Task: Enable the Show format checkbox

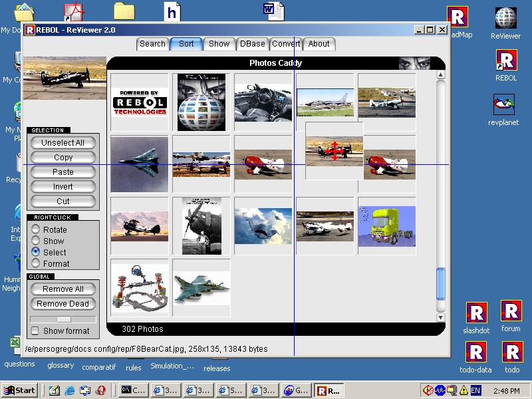Action: pyautogui.click(x=35, y=331)
